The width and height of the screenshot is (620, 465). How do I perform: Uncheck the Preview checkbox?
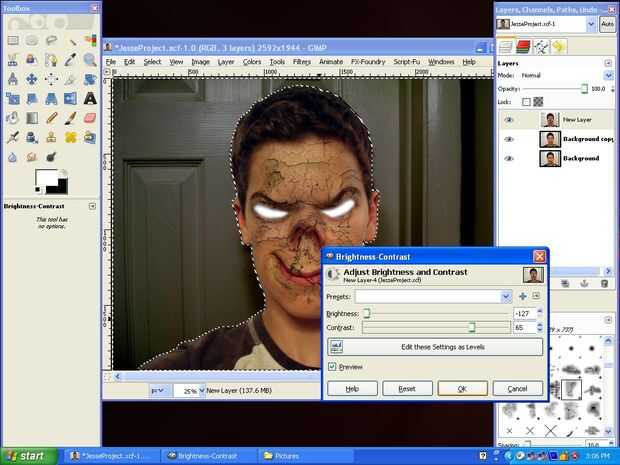pyautogui.click(x=332, y=367)
